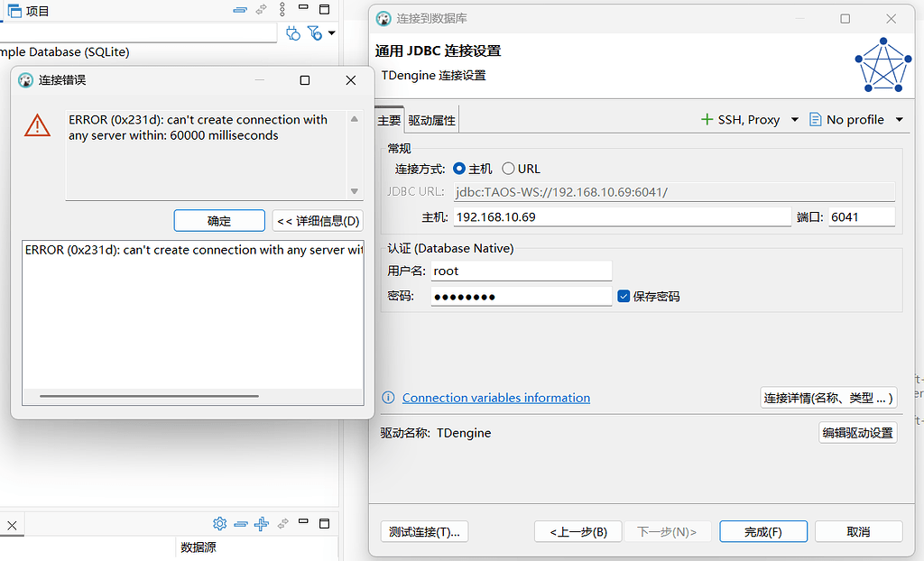Click the 连接错误 dialog title icon
Image resolution: width=924 pixels, height=561 pixels.
[25, 80]
